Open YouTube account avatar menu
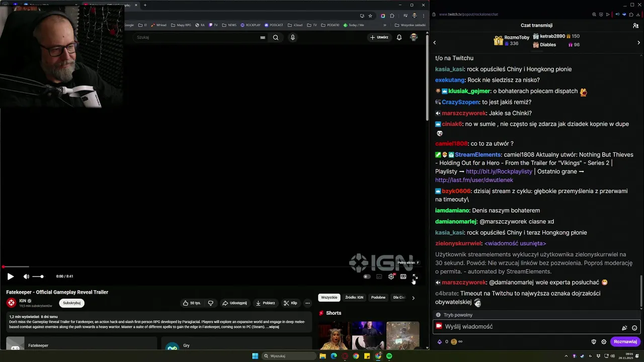Viewport: 644px width, 362px height. click(414, 37)
